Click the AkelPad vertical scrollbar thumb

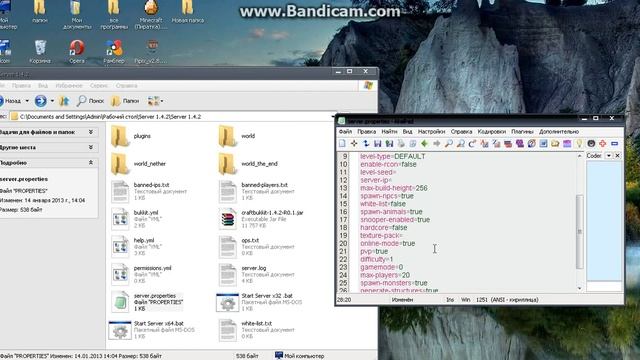click(579, 231)
